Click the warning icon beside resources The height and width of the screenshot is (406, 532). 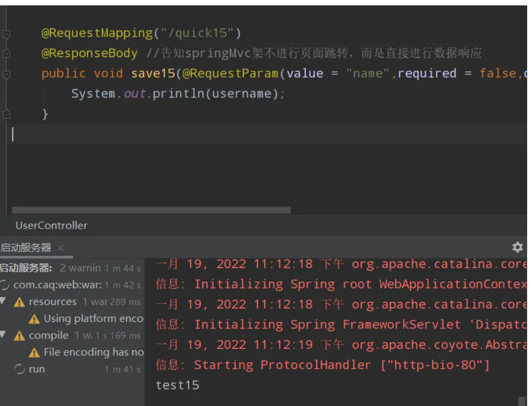point(19,302)
